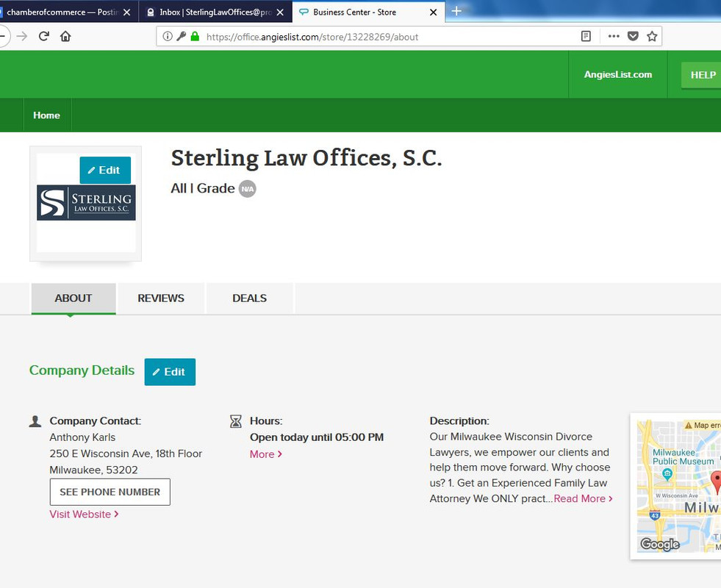
Task: Close the Inbox SterlingLawOffices tab
Action: click(x=280, y=12)
